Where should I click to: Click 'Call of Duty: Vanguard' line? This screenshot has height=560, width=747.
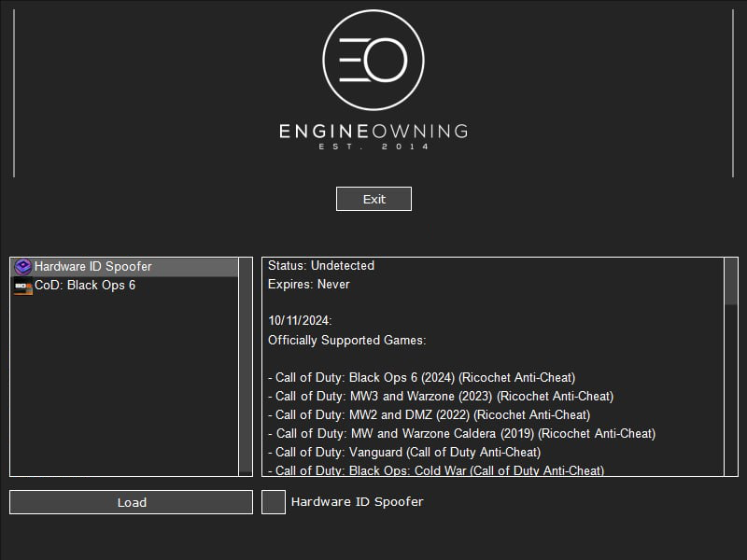click(404, 452)
